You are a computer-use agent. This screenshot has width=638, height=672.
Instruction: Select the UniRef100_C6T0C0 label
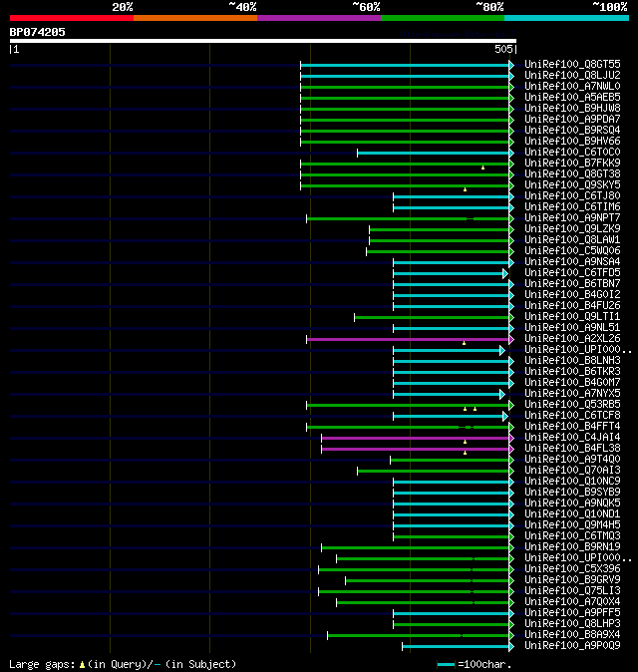572,153
